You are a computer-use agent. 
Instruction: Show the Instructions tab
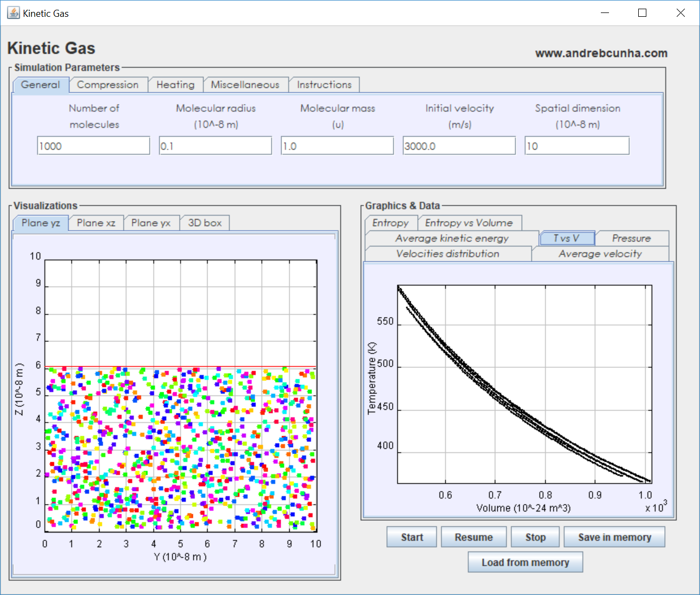[324, 85]
